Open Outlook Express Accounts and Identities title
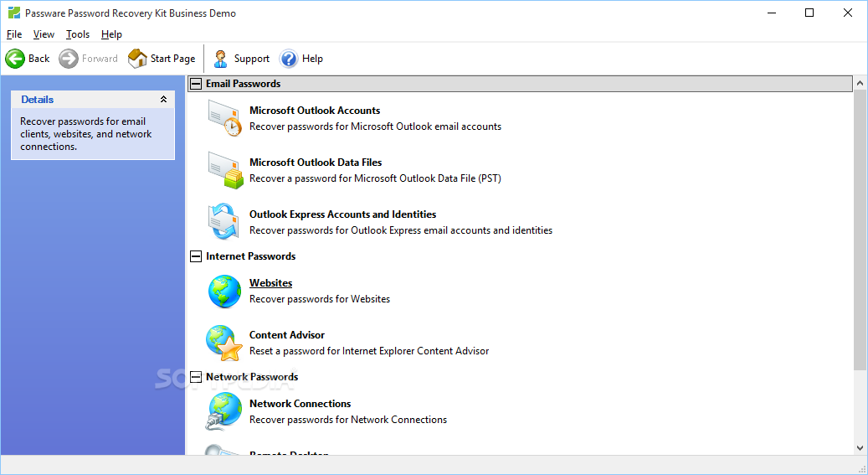The width and height of the screenshot is (868, 475). click(x=342, y=214)
